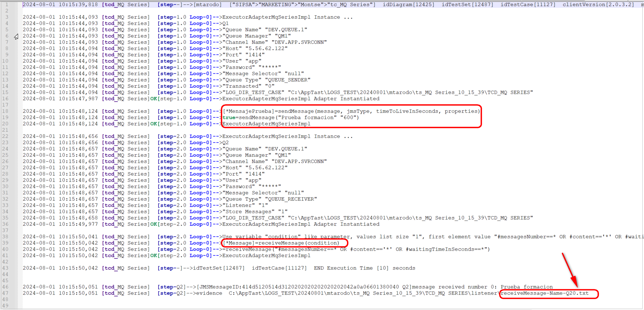Click line number 18 in the gutter

tap(5, 111)
